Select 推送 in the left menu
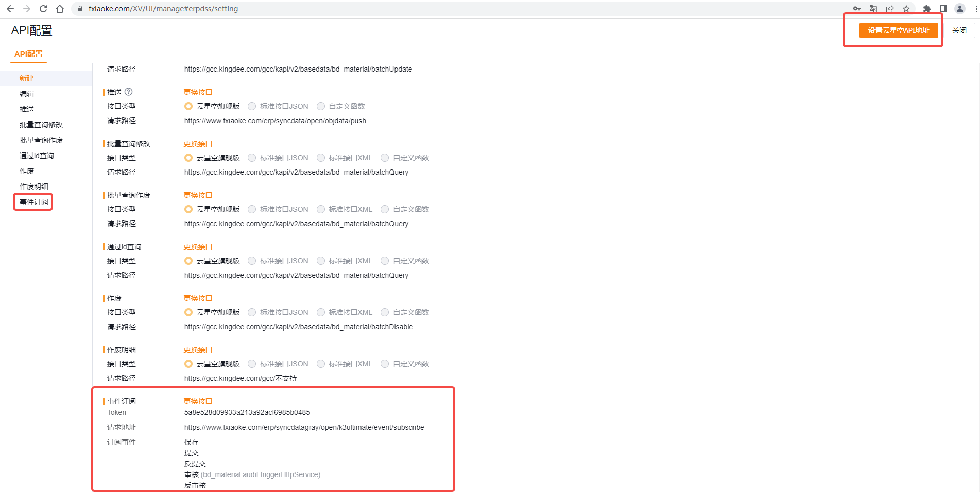Screen dimensions: 980x492 27,109
